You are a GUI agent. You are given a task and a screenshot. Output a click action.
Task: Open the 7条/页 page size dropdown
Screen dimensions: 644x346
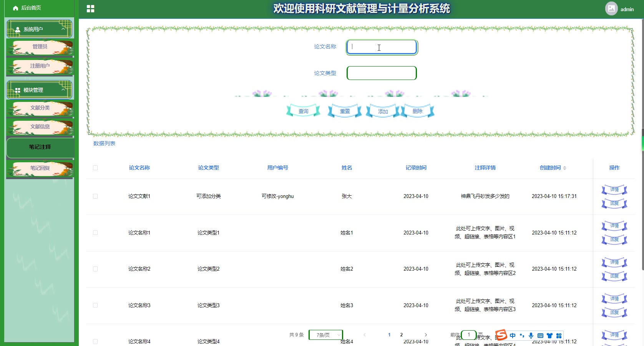click(x=325, y=335)
